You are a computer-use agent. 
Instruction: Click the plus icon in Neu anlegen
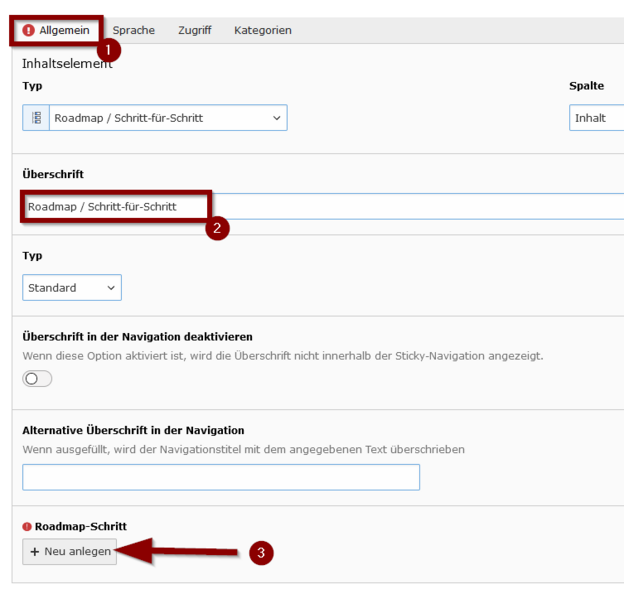pyautogui.click(x=35, y=552)
